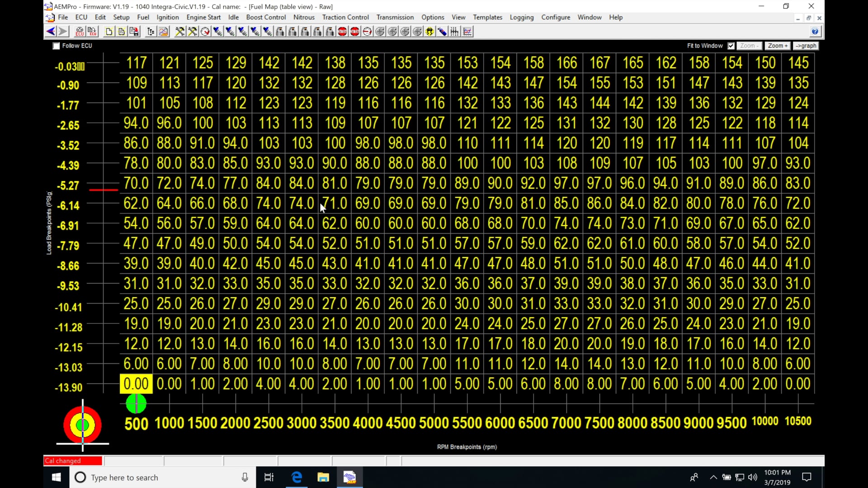Screen dimensions: 868x488
Task: Open the Boost Control menu
Action: pyautogui.click(x=266, y=17)
